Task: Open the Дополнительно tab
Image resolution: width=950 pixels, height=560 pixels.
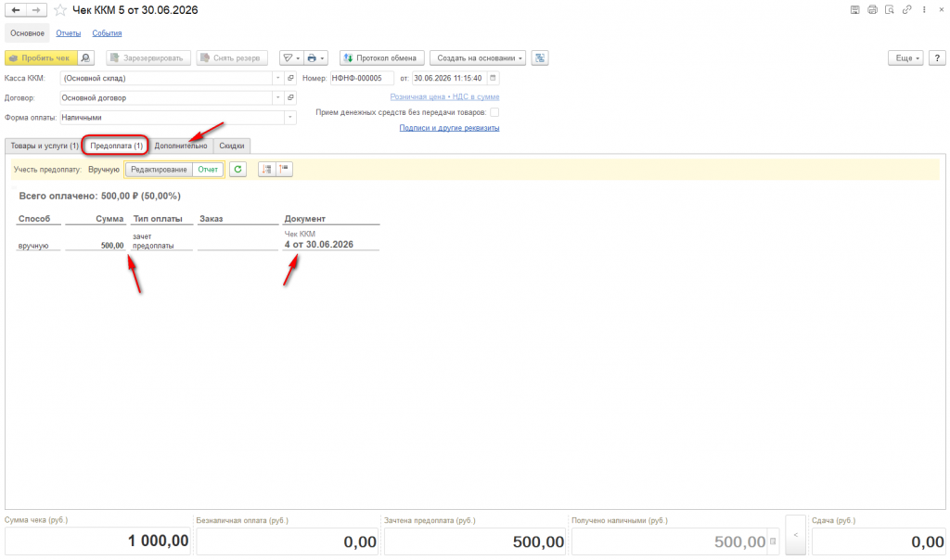Action: point(181,146)
